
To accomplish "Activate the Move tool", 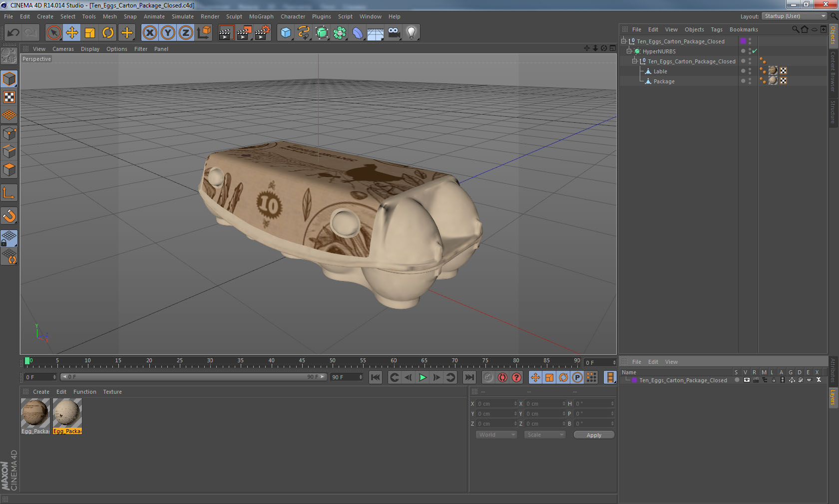I will click(72, 33).
